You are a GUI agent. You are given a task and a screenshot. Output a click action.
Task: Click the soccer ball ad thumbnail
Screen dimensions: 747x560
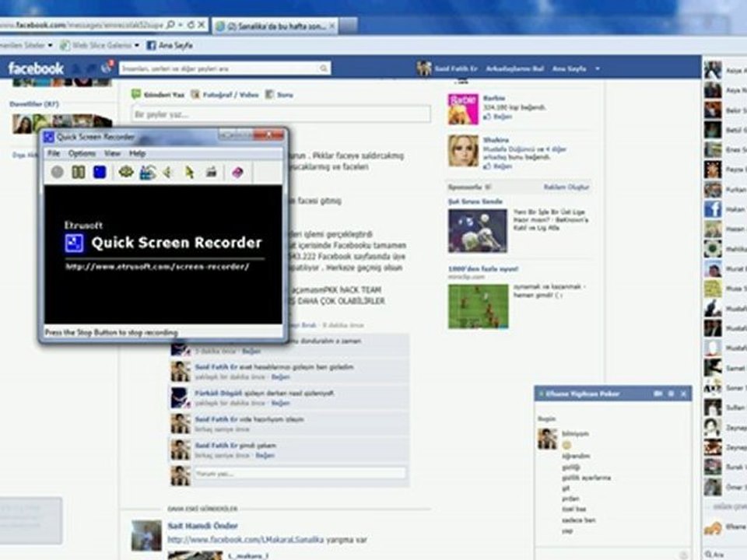pos(477,231)
